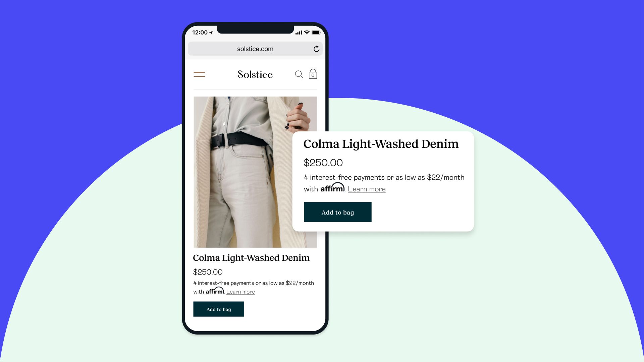Open the search icon

298,74
